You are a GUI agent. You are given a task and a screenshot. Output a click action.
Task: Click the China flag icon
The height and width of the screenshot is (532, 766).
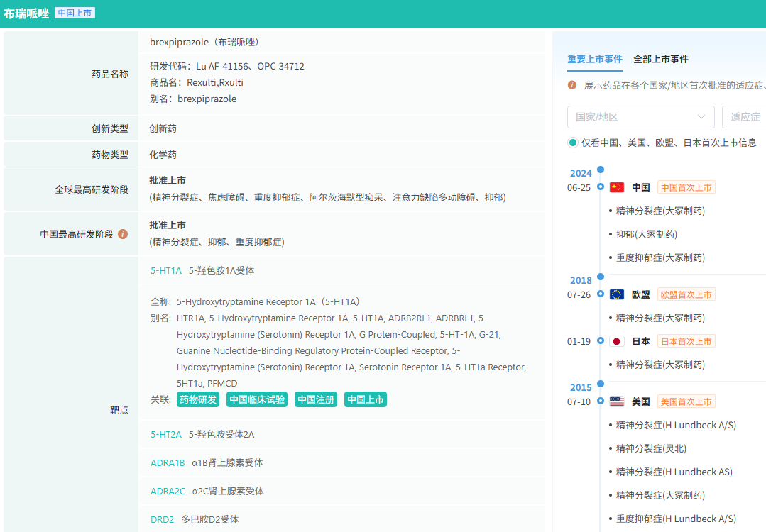coord(617,187)
